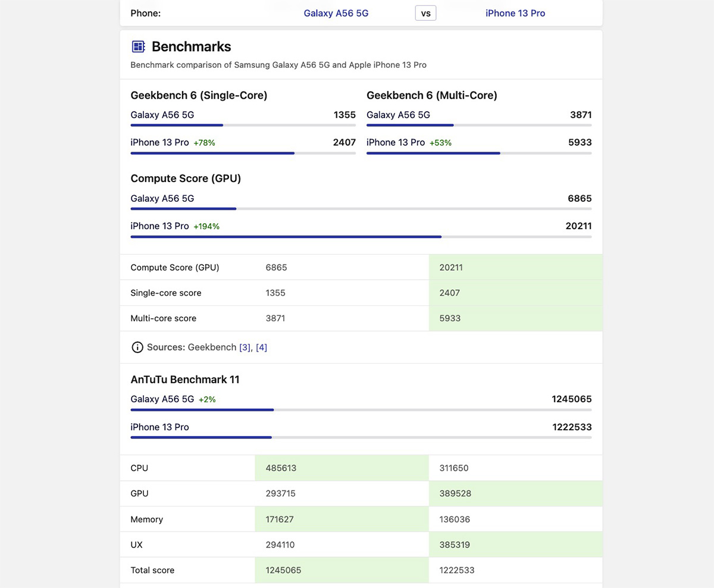Click the Total score value 1245065
The image size is (714, 588).
[283, 570]
